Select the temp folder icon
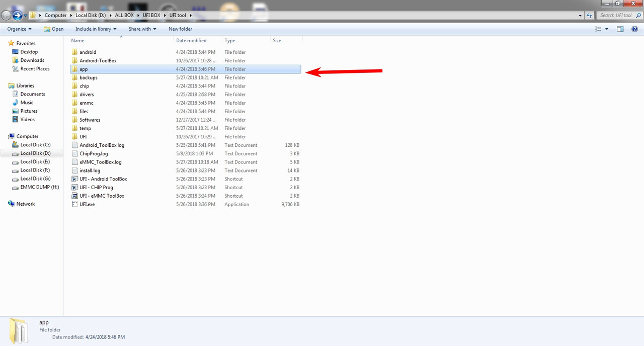 (x=74, y=128)
